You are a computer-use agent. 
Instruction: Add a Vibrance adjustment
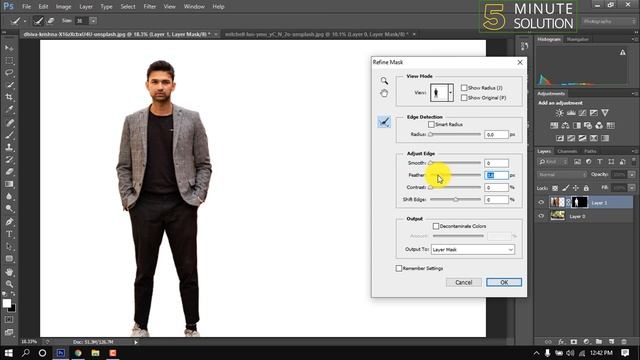605,113
